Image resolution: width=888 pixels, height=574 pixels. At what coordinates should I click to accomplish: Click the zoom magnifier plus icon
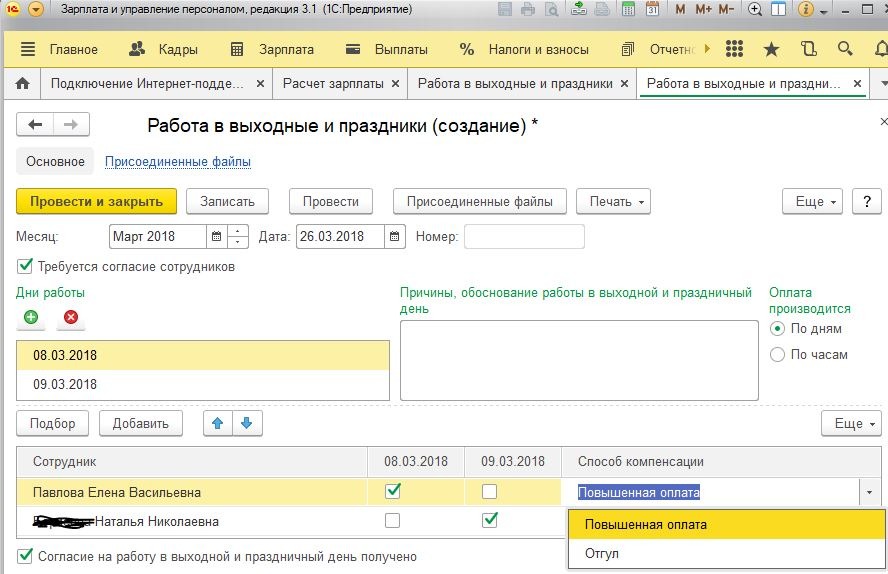(754, 9)
